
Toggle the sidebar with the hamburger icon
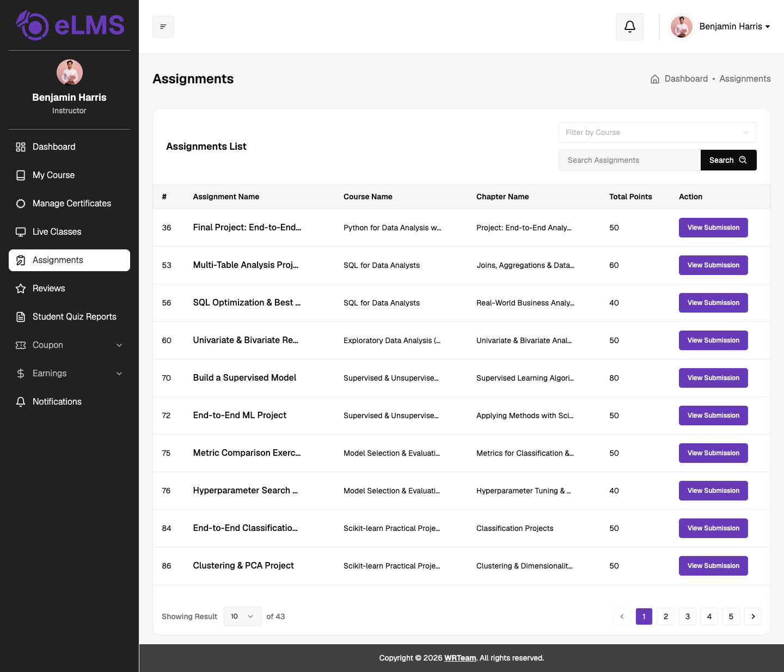[163, 27]
